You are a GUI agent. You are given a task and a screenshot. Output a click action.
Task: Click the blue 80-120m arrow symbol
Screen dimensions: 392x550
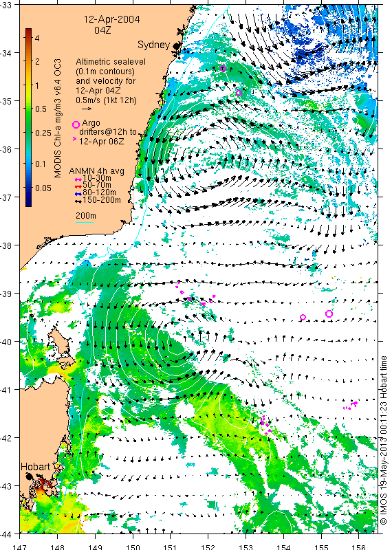[x=78, y=194]
